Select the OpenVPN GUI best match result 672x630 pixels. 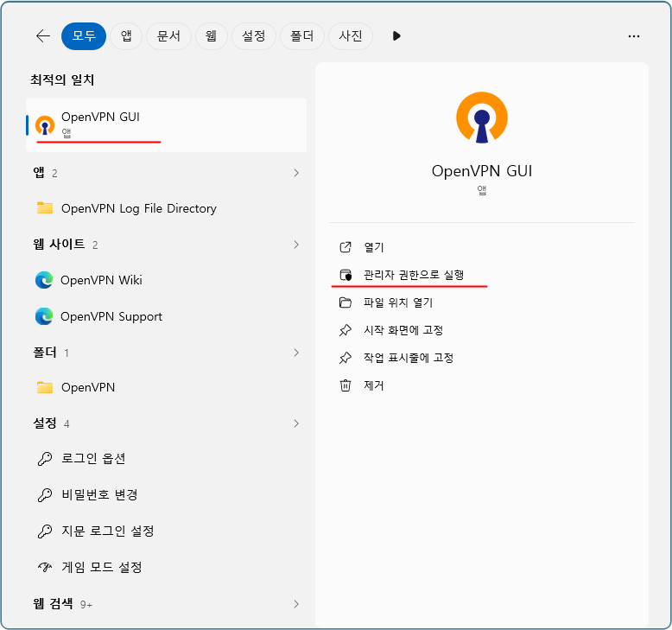(167, 125)
